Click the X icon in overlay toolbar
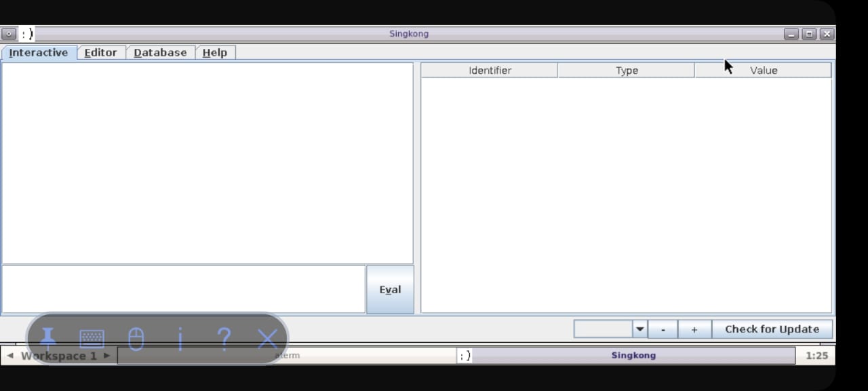Screen dimensions: 868x391 (269, 338)
